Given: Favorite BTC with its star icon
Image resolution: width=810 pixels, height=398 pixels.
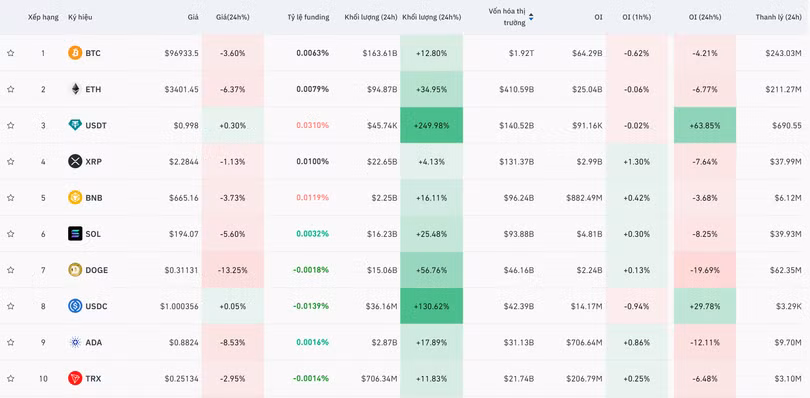Looking at the screenshot, I should click(x=10, y=53).
